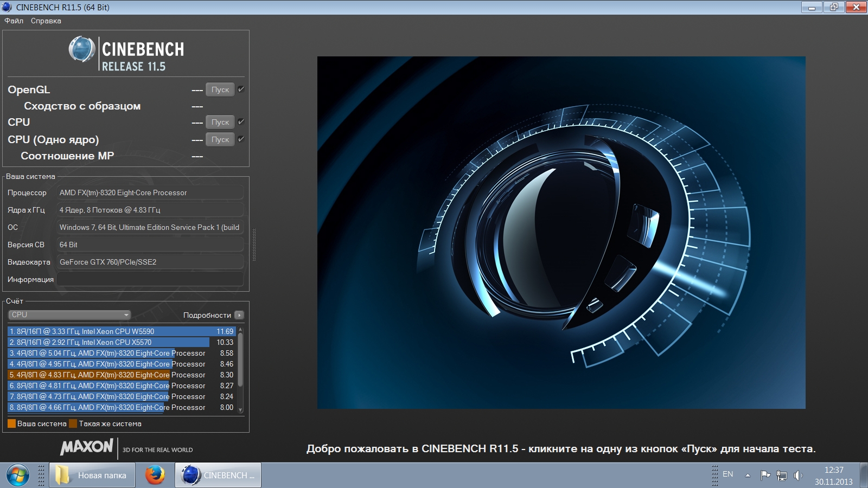Select the 5.04 ГГц FX-8320 ranking row
Screen dimensions: 868x488
click(x=121, y=353)
